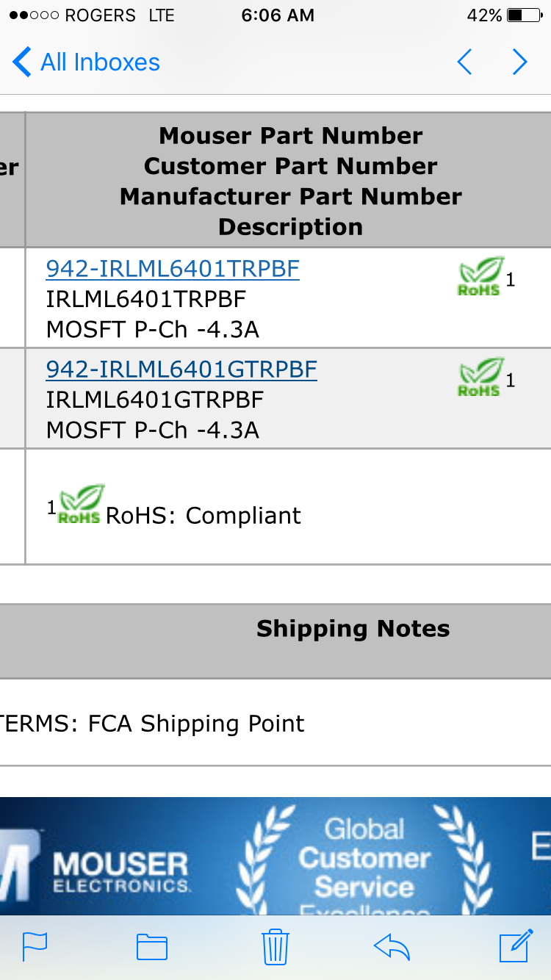Tap the Shipping Notes header
The width and height of the screenshot is (551, 980).
pos(353,629)
